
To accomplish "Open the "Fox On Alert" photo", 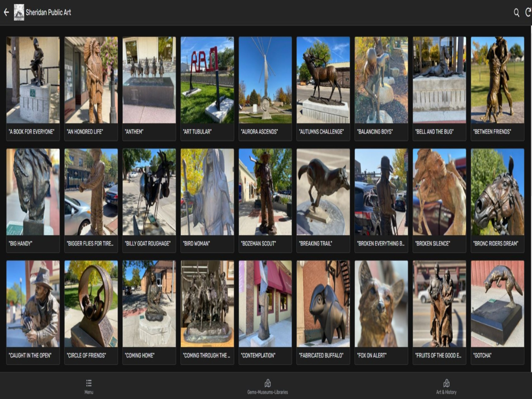I will 381,304.
